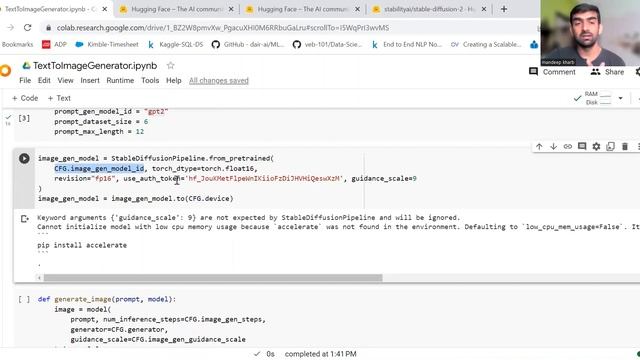Open Creating a Scalable bookmark
The width and height of the screenshot is (640, 360).
click(x=486, y=44)
